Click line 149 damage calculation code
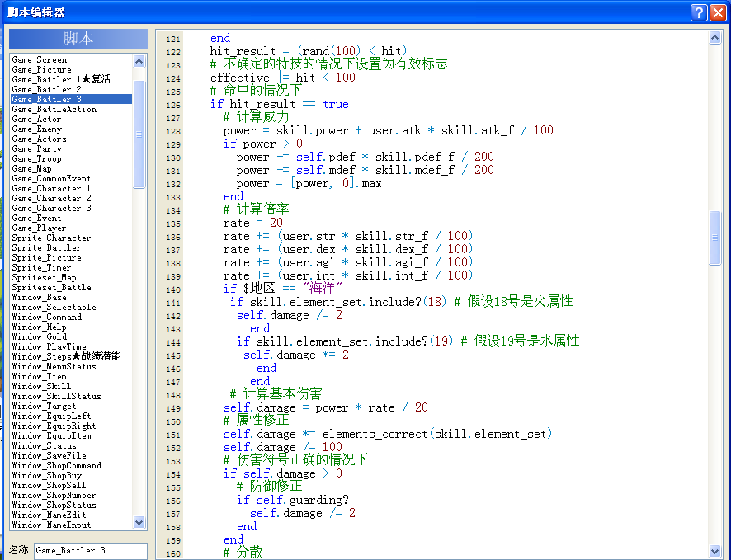731x560 pixels. click(325, 407)
